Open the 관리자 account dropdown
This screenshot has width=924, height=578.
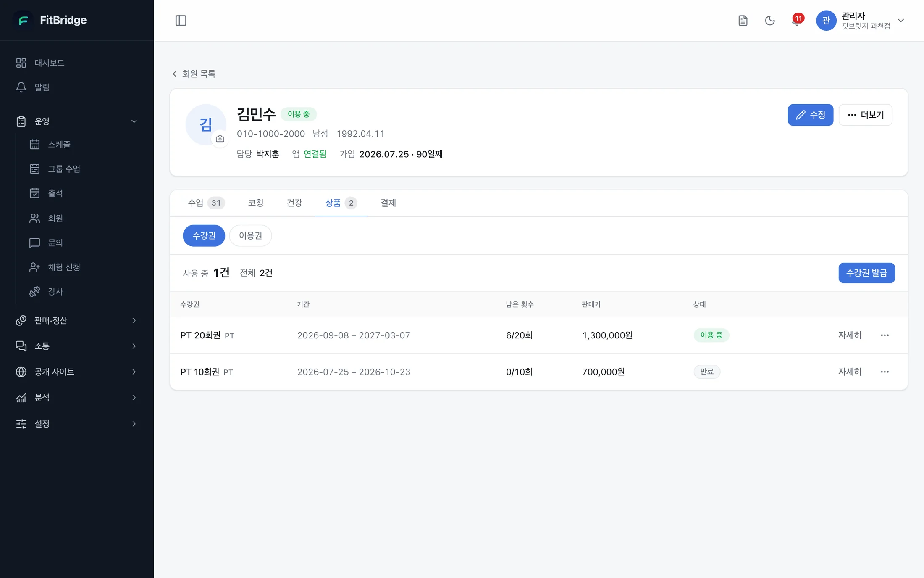click(860, 20)
